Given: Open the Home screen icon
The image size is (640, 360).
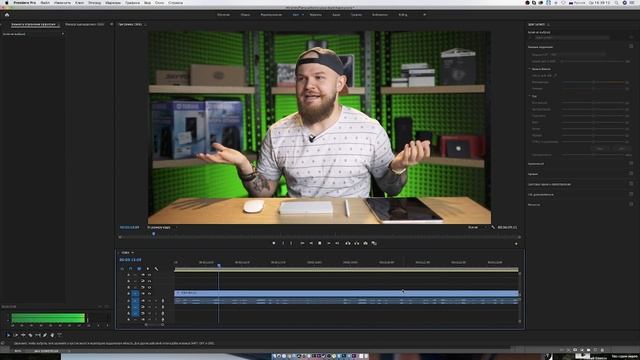Looking at the screenshot, I should pos(7,15).
